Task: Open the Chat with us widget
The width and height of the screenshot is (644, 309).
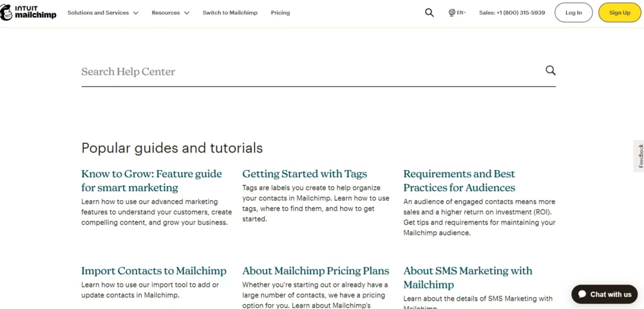Action: 605,294
